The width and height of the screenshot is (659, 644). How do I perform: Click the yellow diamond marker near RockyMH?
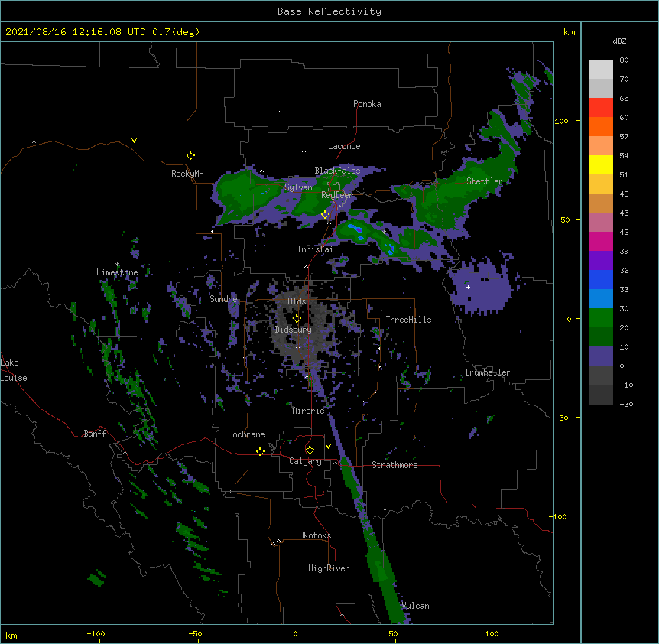pos(191,156)
